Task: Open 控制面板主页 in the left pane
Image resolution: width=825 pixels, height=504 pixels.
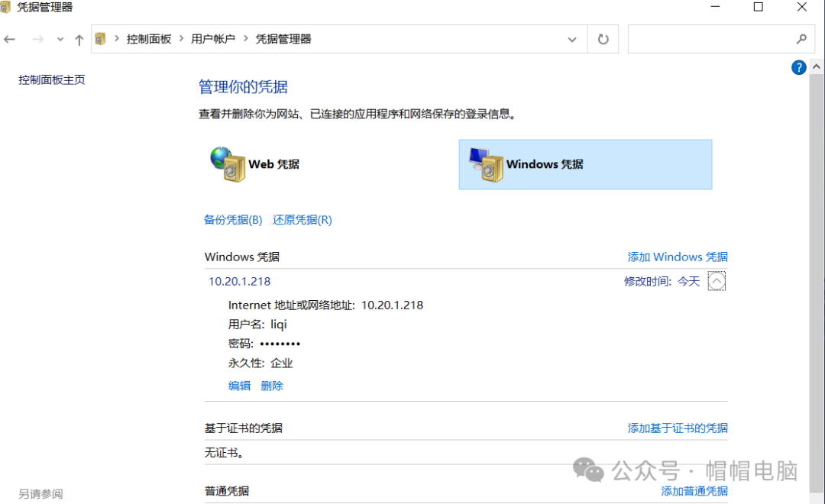Action: 52,79
